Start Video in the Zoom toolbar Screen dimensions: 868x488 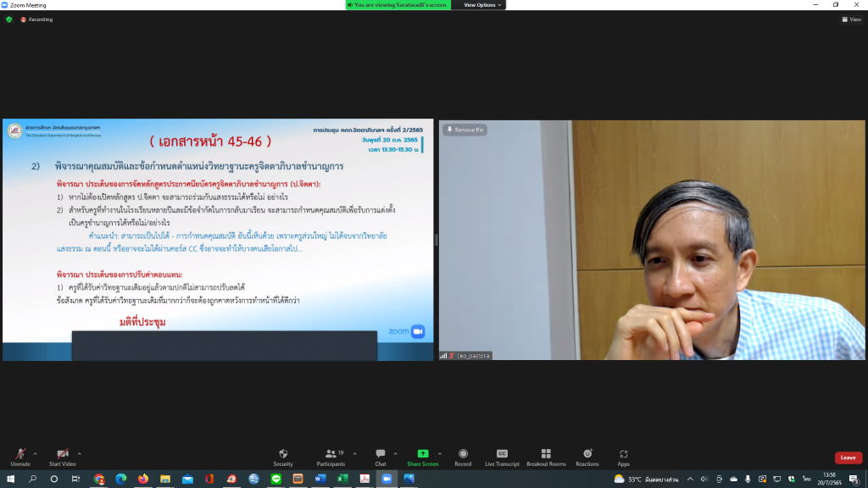click(x=62, y=457)
